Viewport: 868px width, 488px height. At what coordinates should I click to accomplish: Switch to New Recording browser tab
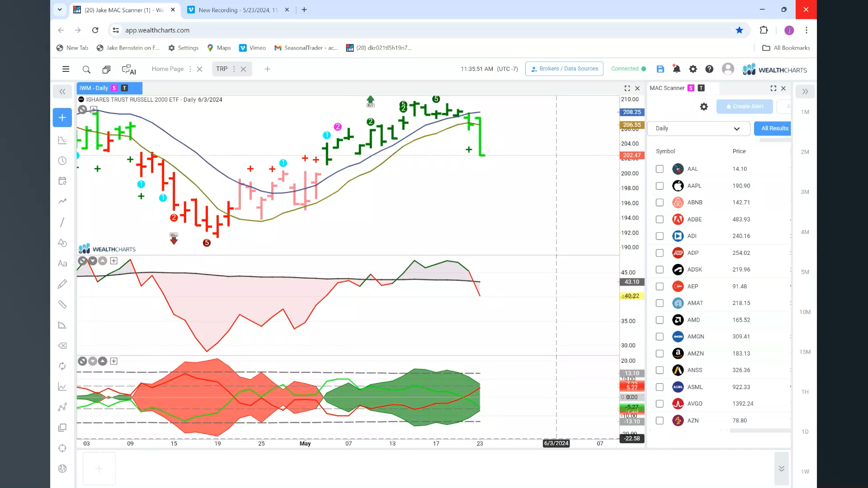(238, 10)
